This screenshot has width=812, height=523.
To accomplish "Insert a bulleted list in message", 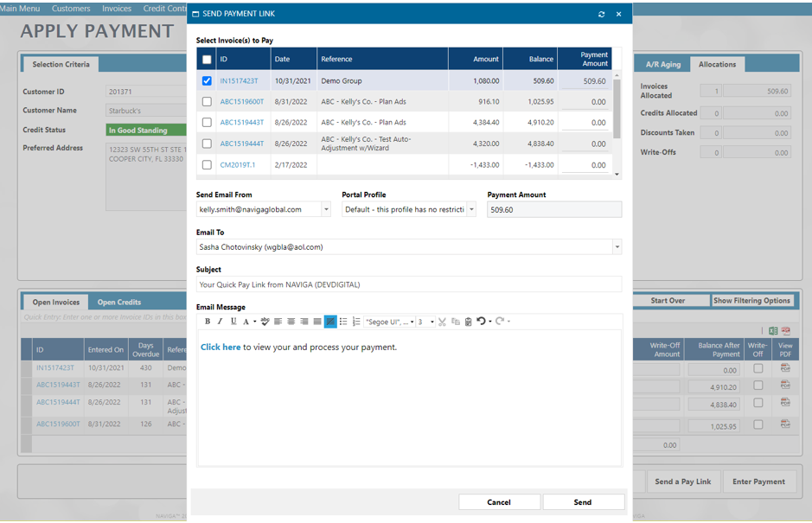I will (x=343, y=322).
